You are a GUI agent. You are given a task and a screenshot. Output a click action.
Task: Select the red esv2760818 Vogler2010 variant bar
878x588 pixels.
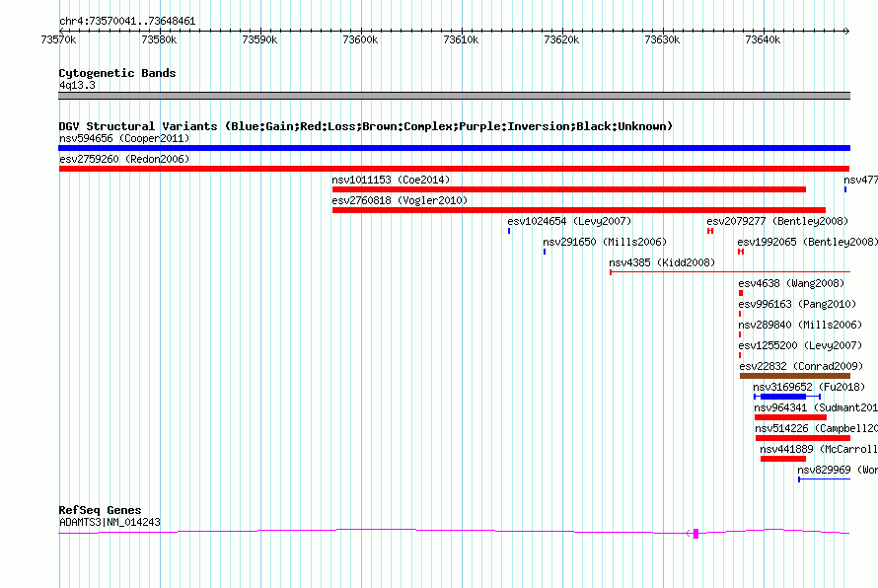(579, 210)
